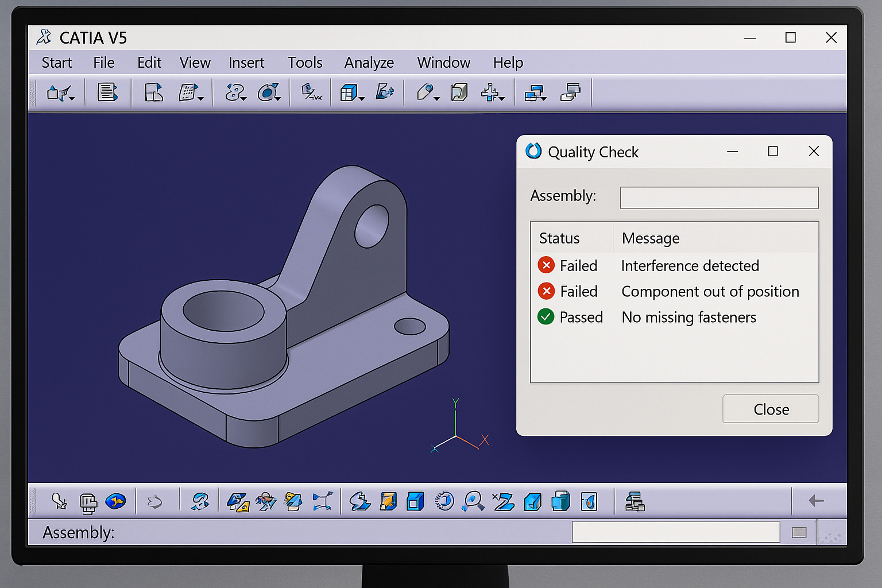
Task: Click the Zoom magnifier icon in bottom toolbar
Action: (473, 502)
